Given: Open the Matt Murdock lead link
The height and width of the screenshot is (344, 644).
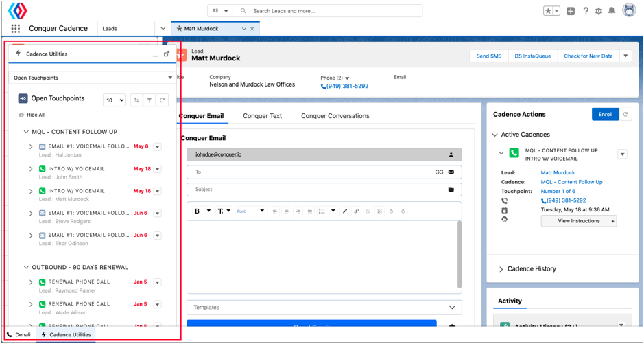Looking at the screenshot, I should pos(558,172).
